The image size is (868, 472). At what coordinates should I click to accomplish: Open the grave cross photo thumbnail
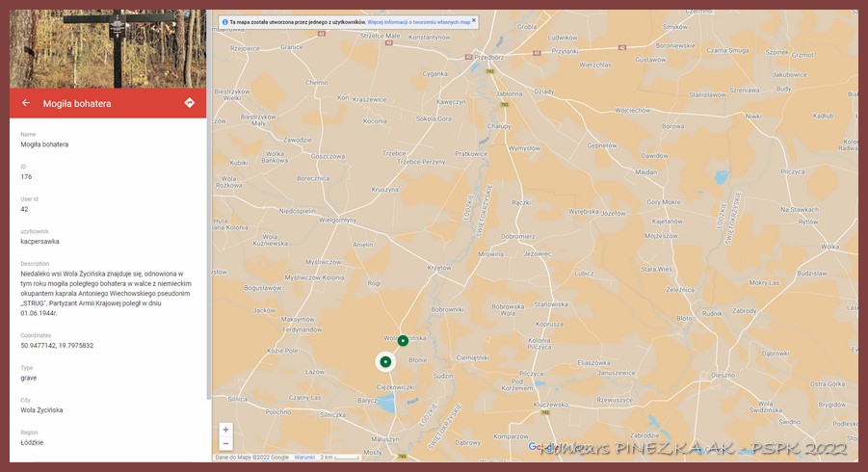pyautogui.click(x=108, y=49)
